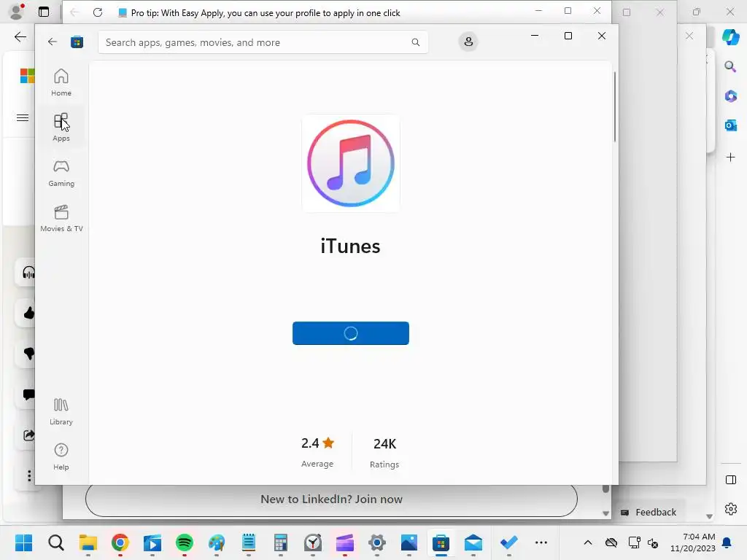Click the headphones icon in background panel
This screenshot has height=560, width=747.
[28, 273]
